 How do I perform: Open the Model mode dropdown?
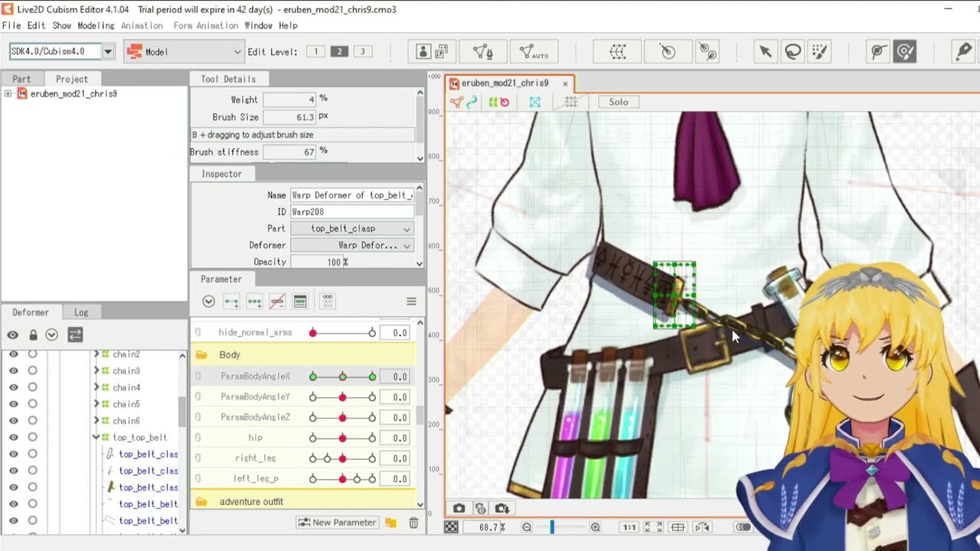pos(184,51)
